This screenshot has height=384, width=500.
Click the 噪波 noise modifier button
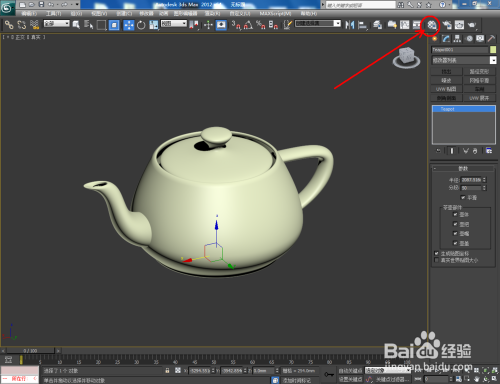(x=446, y=80)
